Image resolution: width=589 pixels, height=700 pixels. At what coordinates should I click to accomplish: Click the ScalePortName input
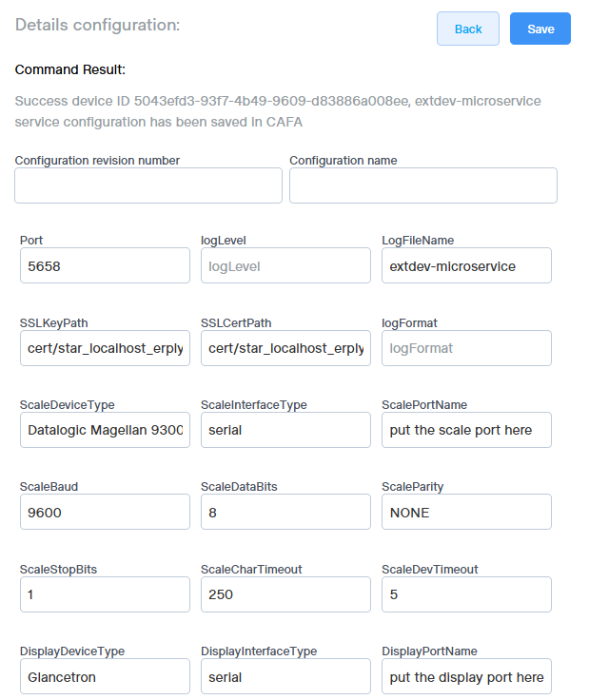point(466,430)
